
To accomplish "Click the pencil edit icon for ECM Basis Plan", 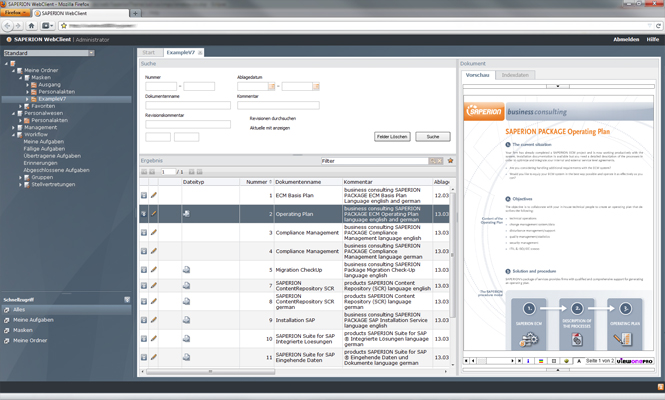I will click(154, 195).
